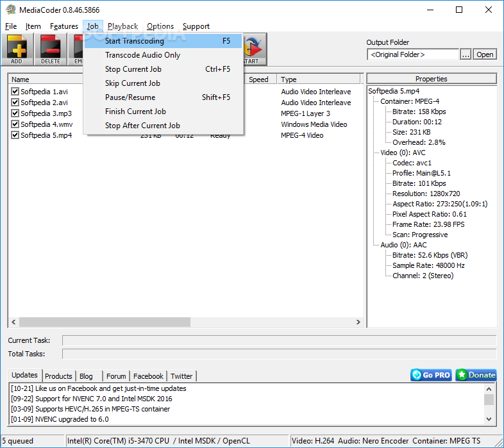The image size is (504, 448).
Task: Open the File menu
Action: (x=11, y=26)
